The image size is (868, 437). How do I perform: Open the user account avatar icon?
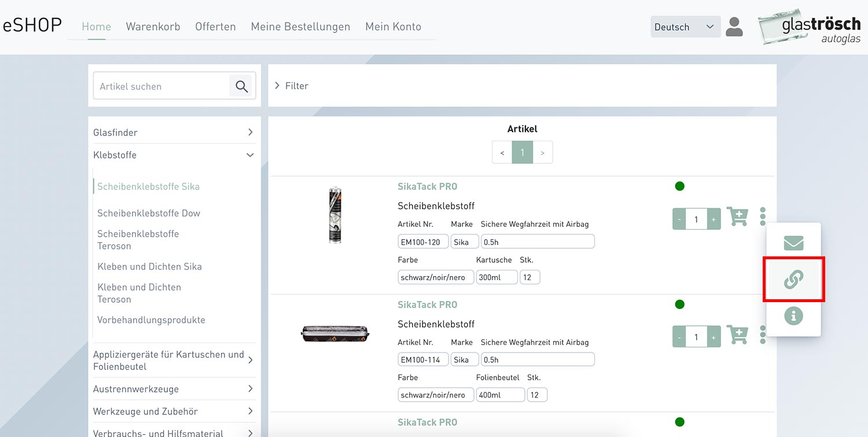[x=734, y=27]
